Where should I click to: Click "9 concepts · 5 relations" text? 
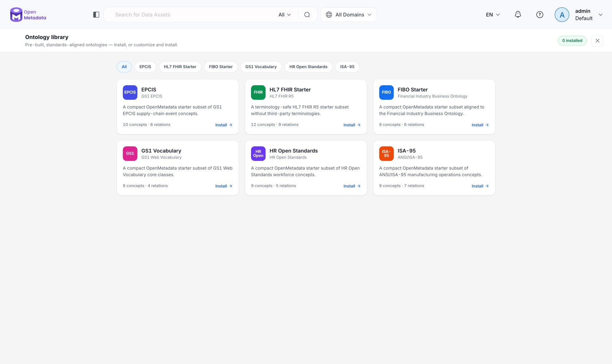click(x=273, y=186)
